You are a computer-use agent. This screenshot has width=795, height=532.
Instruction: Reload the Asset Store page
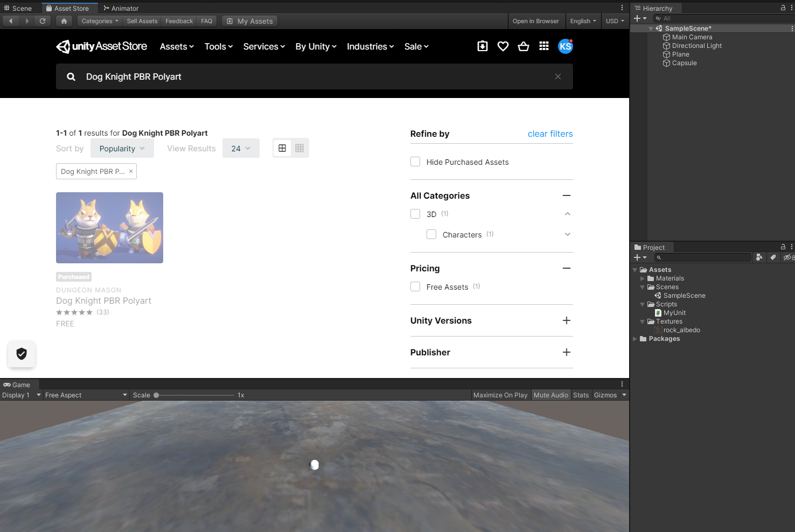pos(43,21)
